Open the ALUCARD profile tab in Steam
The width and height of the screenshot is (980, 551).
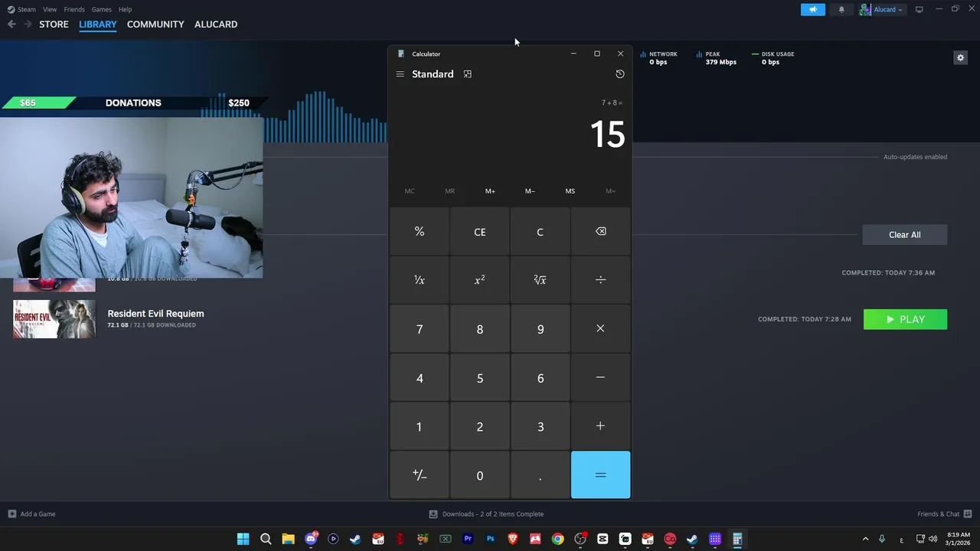tap(216, 24)
